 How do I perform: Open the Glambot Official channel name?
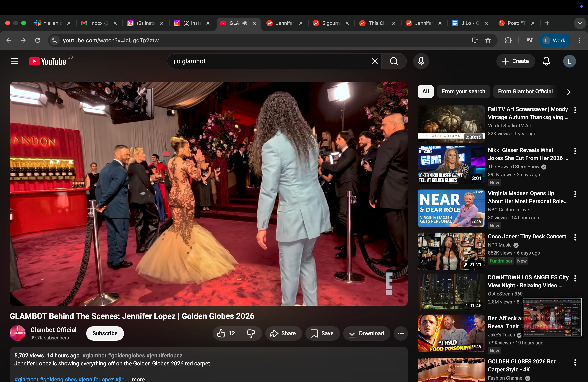[53, 330]
